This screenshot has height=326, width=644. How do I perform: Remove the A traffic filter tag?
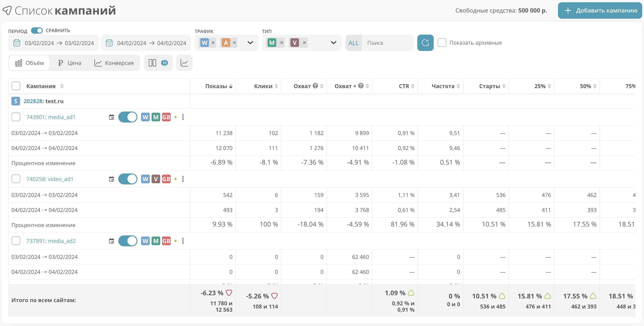click(234, 43)
